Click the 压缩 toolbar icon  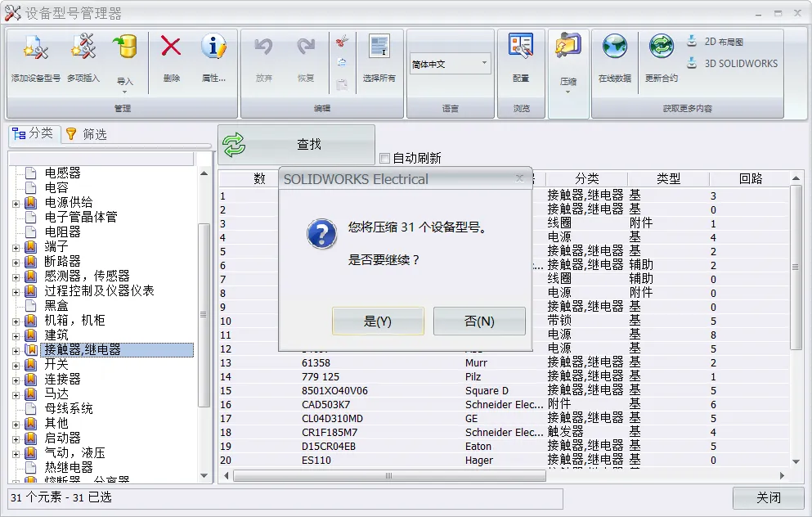(568, 46)
